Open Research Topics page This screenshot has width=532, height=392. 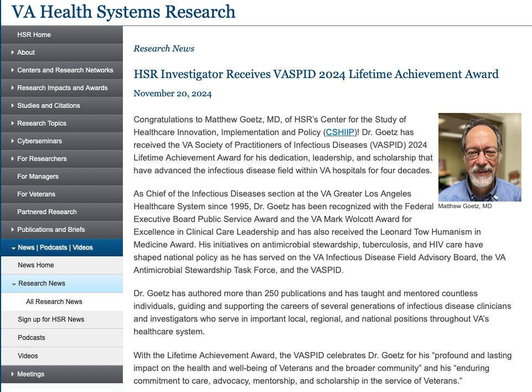[x=42, y=123]
